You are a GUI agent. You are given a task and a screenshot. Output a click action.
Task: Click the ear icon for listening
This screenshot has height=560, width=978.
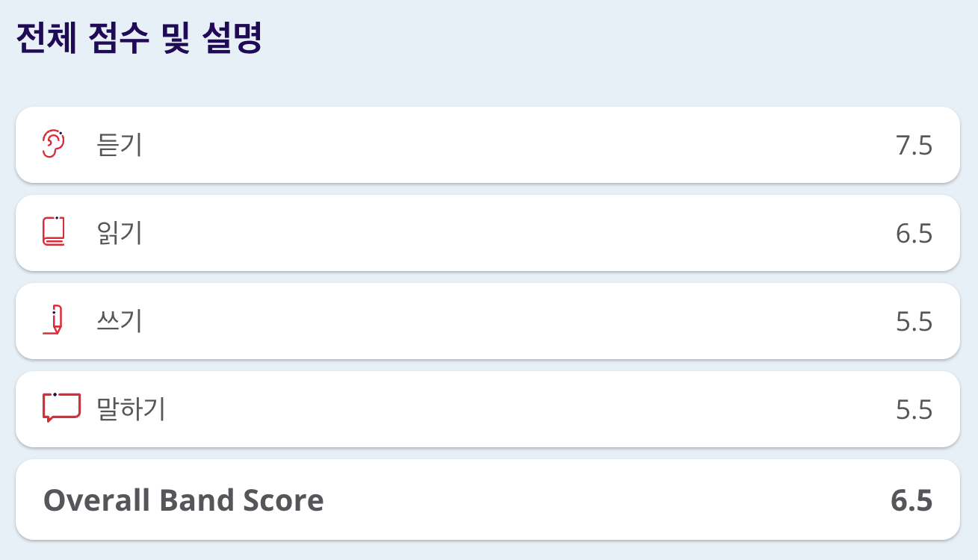point(55,144)
